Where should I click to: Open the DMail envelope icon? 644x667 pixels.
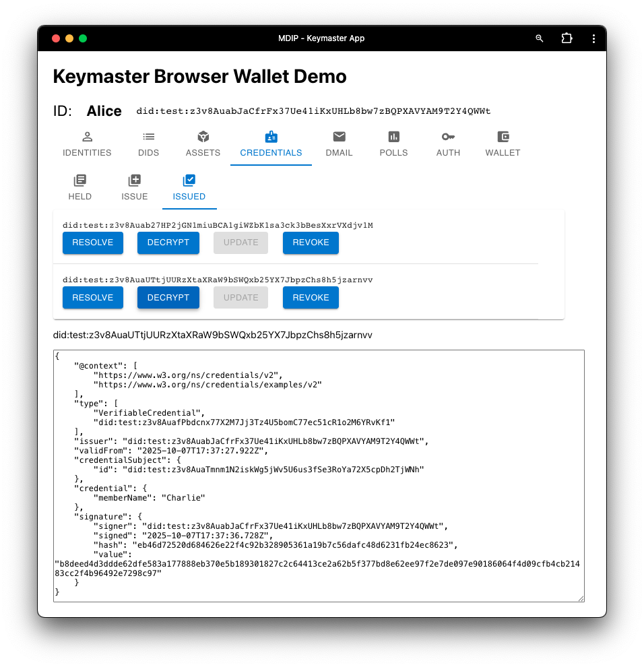pos(339,137)
